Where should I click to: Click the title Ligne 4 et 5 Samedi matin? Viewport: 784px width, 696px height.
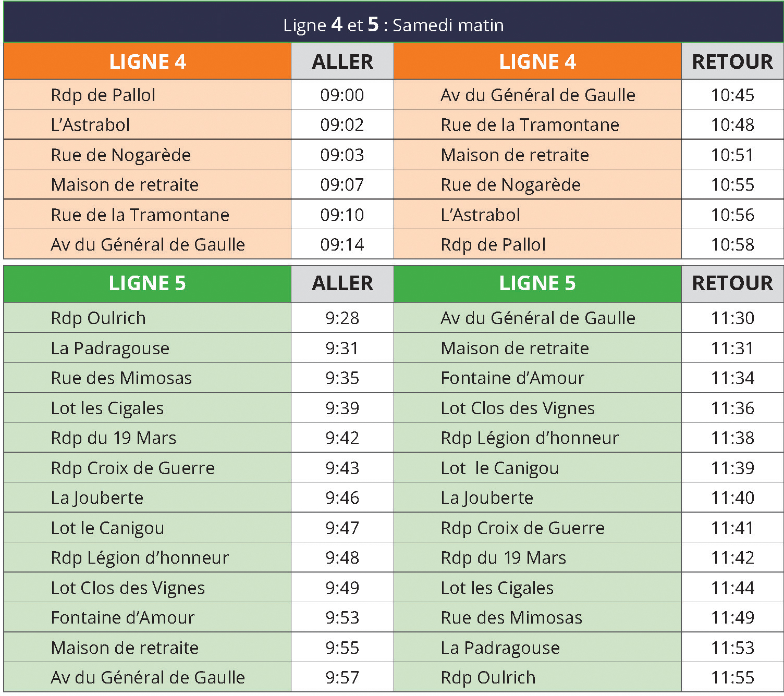(394, 24)
